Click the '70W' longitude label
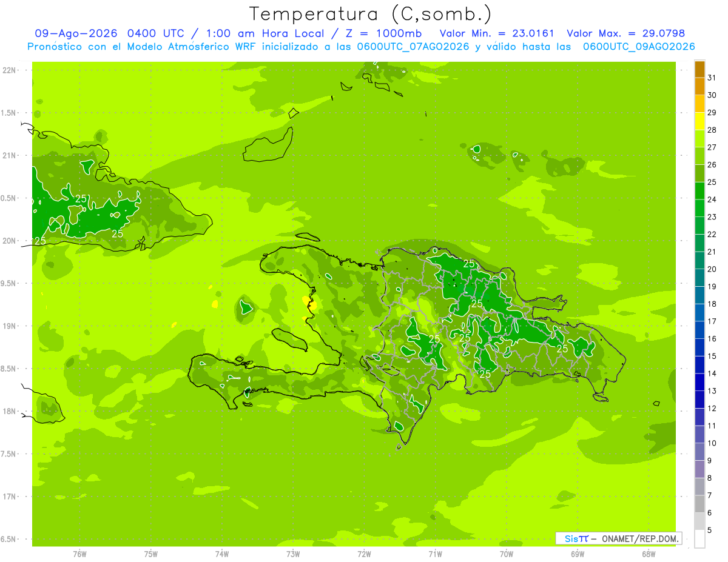Image resolution: width=728 pixels, height=562 pixels. [506, 554]
